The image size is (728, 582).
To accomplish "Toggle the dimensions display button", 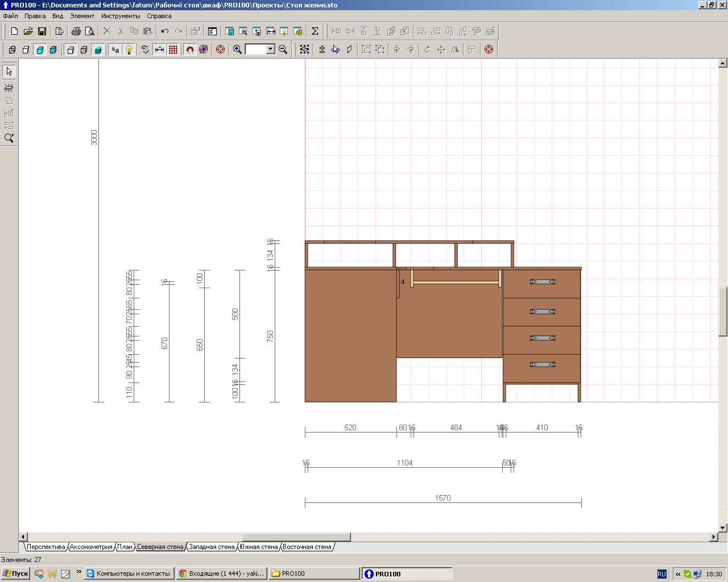I will click(160, 49).
